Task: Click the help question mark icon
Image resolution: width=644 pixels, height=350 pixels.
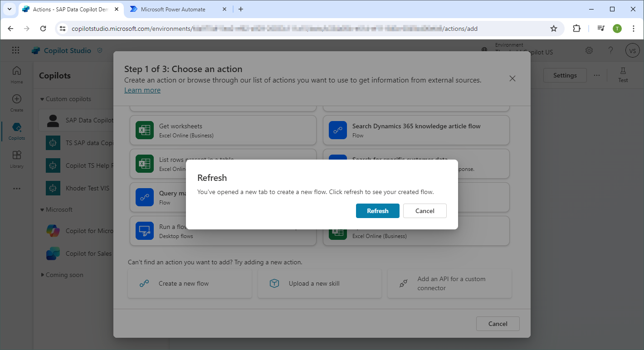Action: point(611,50)
